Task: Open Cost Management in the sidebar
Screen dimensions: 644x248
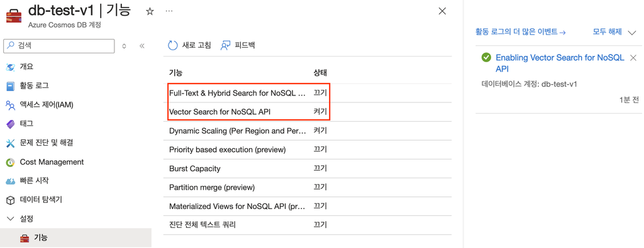Action: pos(52,162)
